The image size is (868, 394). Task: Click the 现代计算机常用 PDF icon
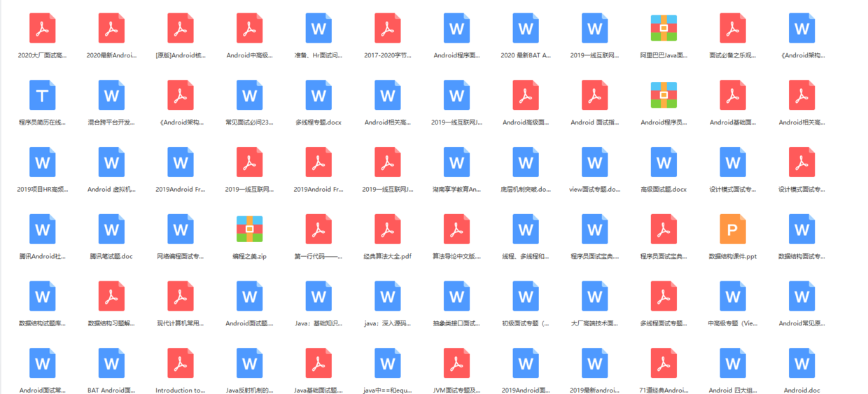coord(181,297)
